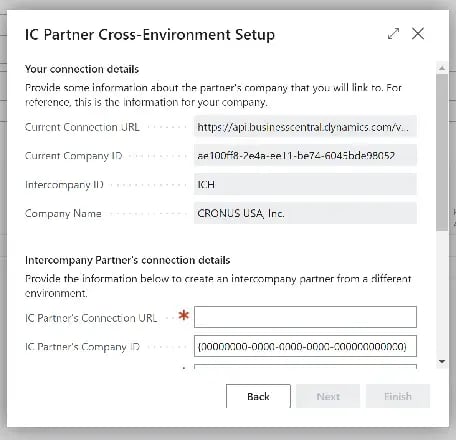Click the scrollbar up arrow
The width and height of the screenshot is (456, 440).
coord(442,68)
